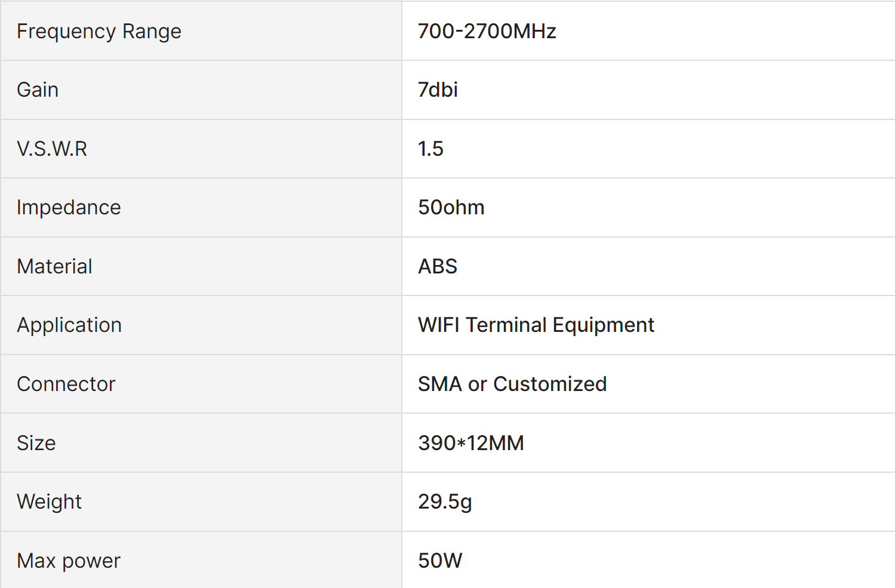
Task: Select the 50ohm impedance value
Action: coord(451,207)
